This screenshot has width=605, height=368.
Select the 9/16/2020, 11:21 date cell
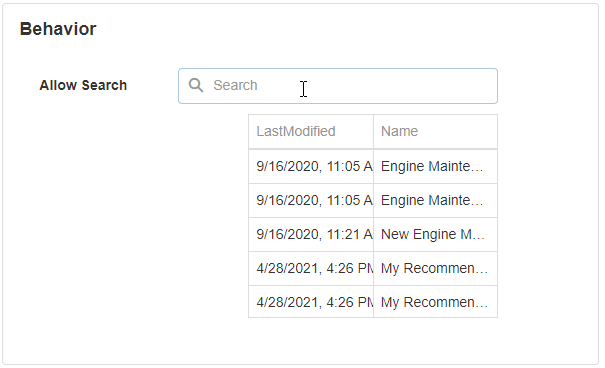[311, 235]
